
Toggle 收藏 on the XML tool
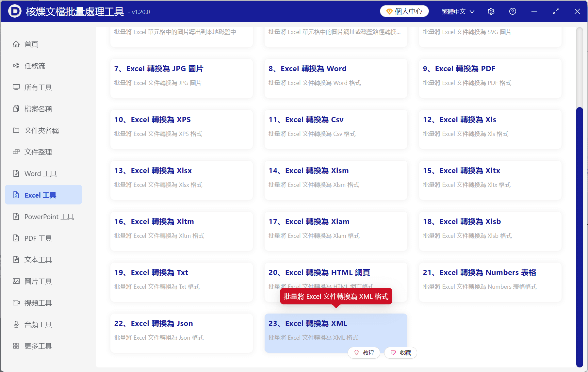(x=400, y=353)
